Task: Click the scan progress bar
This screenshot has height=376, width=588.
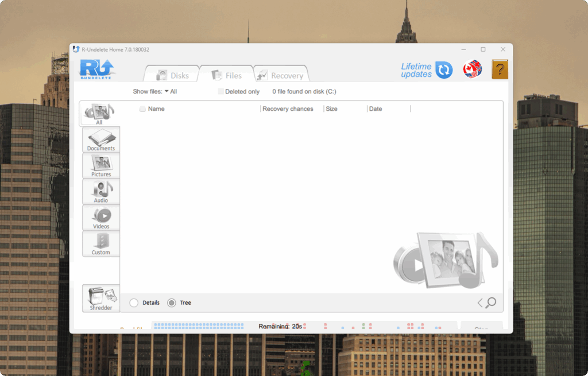Action: (x=304, y=325)
